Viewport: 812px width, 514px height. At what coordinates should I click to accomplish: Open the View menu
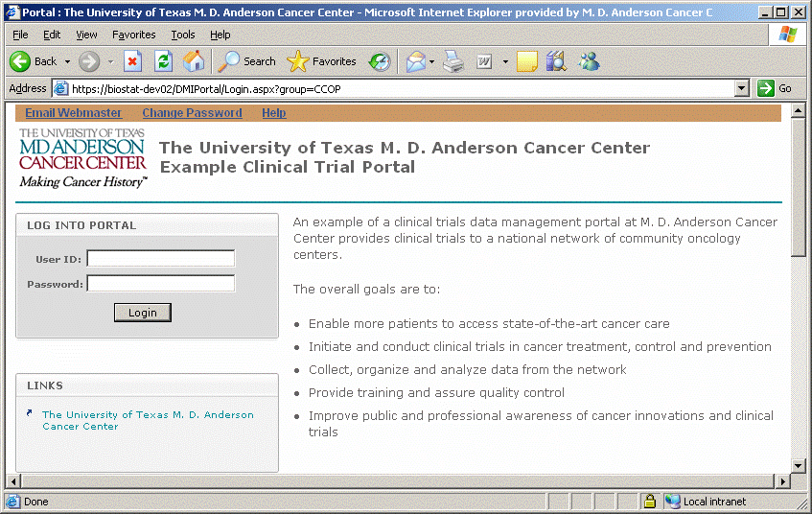tap(86, 35)
